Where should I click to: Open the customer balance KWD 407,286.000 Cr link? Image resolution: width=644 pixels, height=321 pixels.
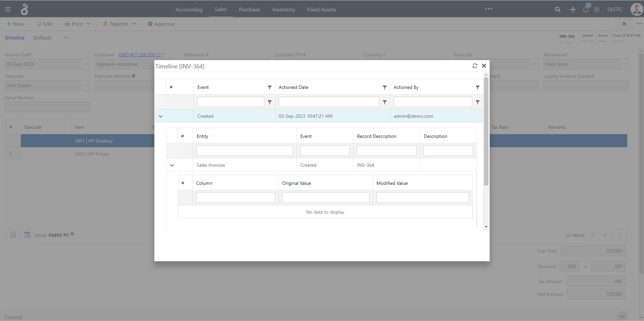(x=141, y=55)
